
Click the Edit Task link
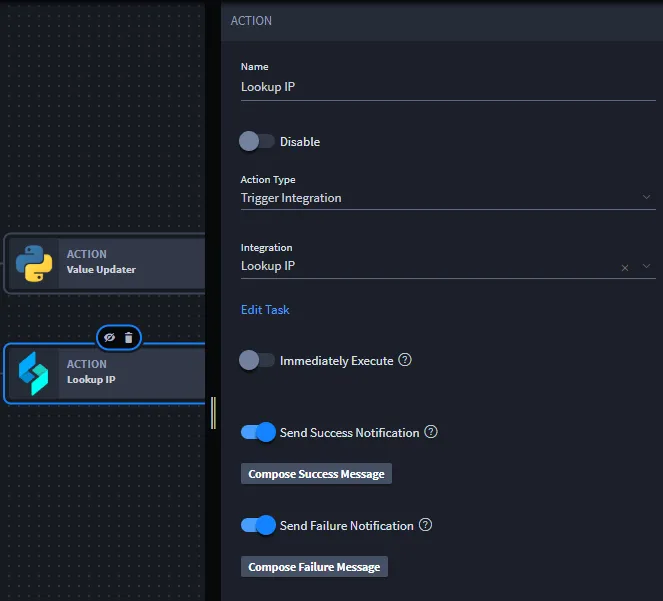(265, 310)
